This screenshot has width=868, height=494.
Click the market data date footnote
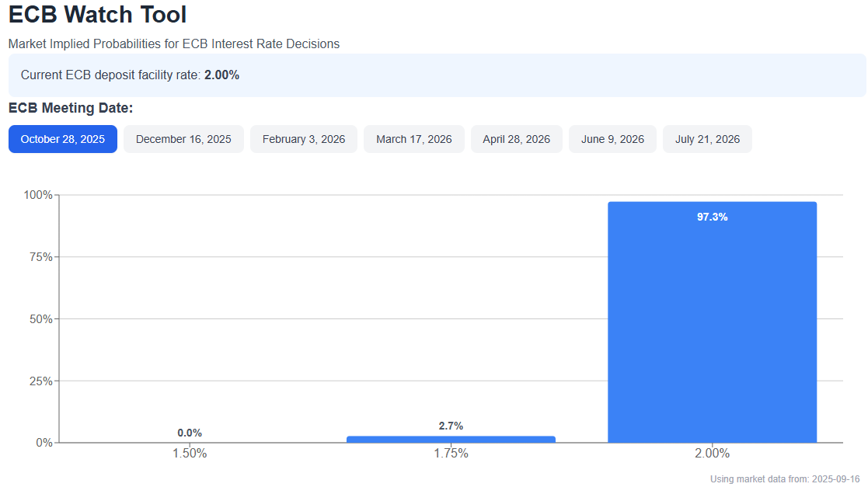tap(785, 479)
